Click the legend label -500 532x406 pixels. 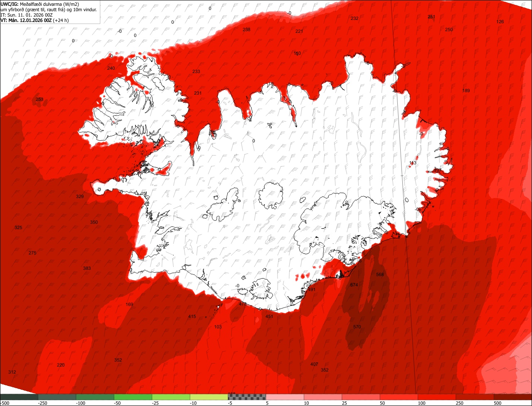[5, 403]
